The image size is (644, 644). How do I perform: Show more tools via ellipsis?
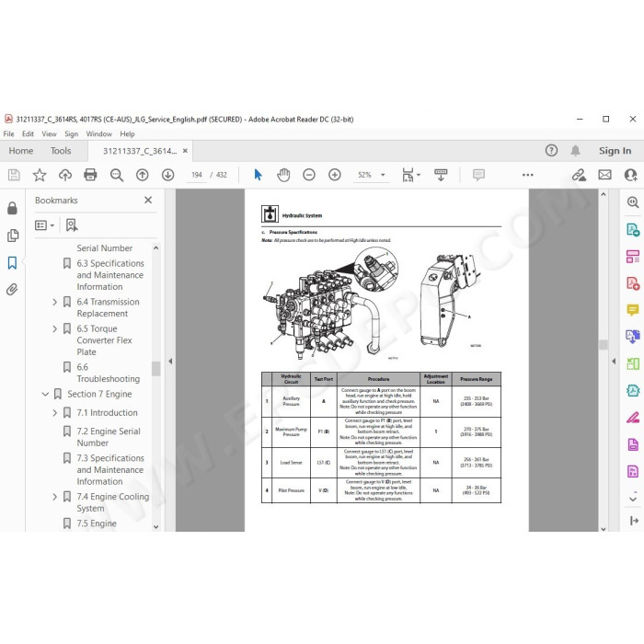coord(528,175)
